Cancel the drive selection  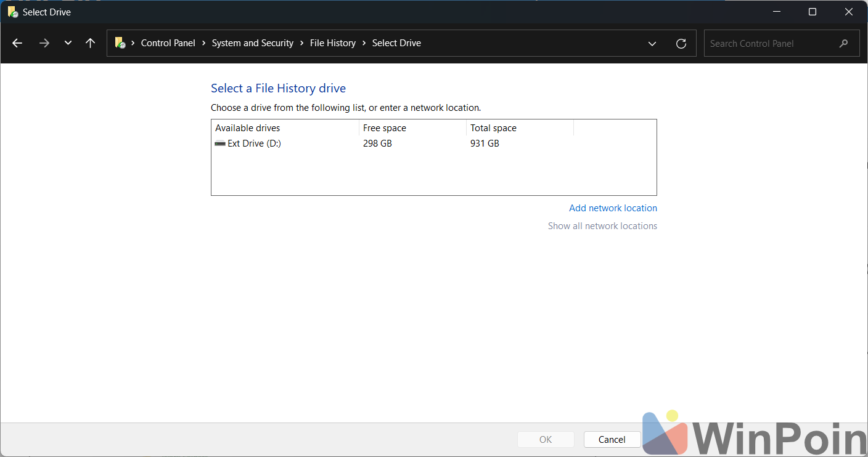point(612,439)
